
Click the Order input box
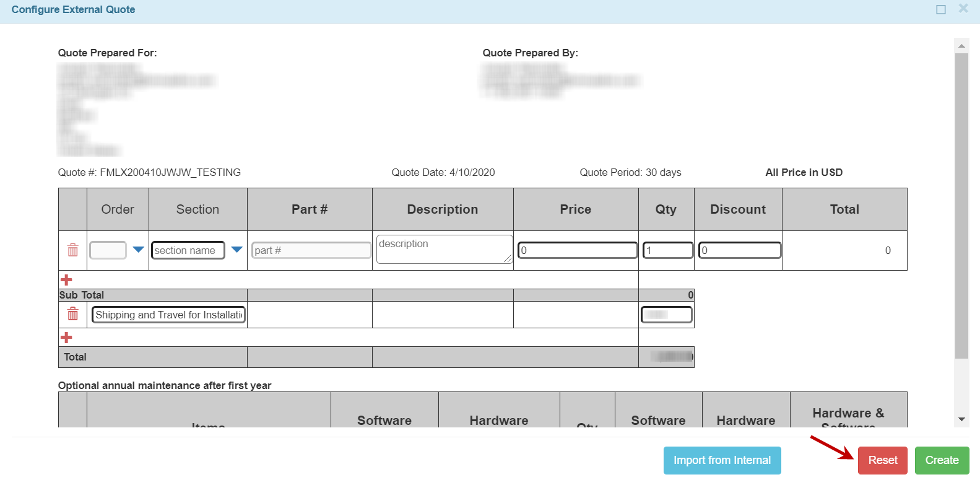point(108,250)
